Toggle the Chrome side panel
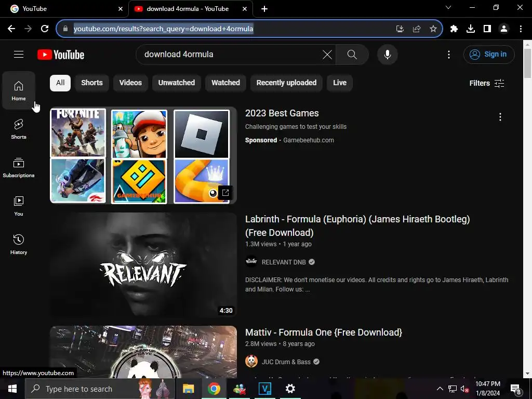The height and width of the screenshot is (399, 532). [487, 29]
